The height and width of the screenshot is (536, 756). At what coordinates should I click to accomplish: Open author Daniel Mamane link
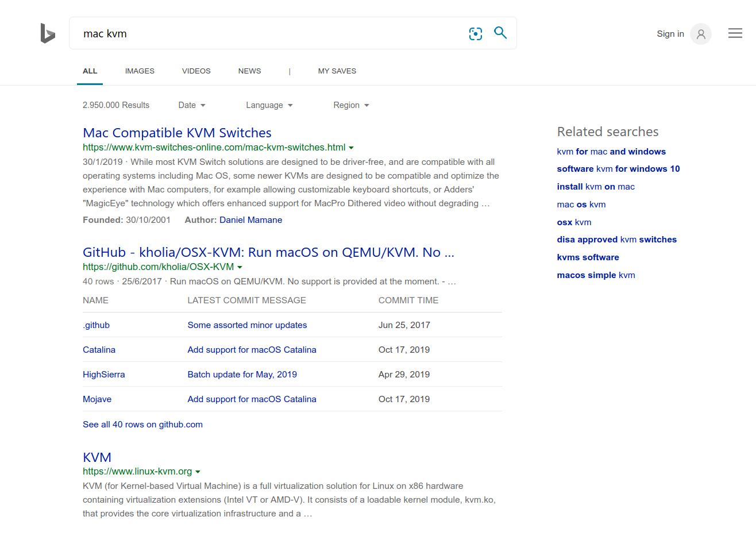pyautogui.click(x=250, y=220)
